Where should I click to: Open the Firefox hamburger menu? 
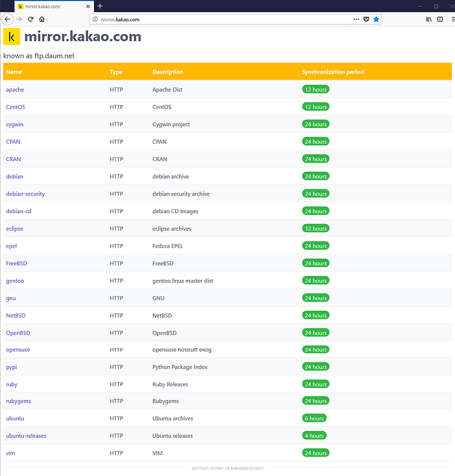453,19
